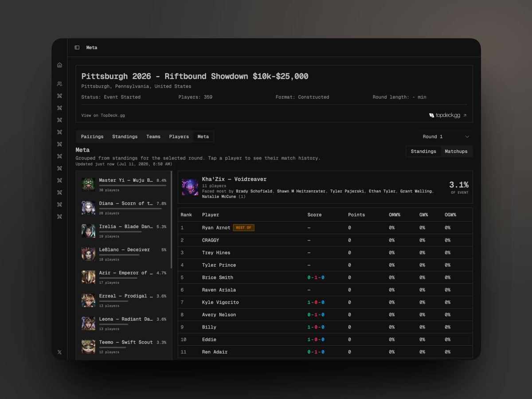The height and width of the screenshot is (399, 532).
Task: Toggle to the Matchups view
Action: point(456,151)
